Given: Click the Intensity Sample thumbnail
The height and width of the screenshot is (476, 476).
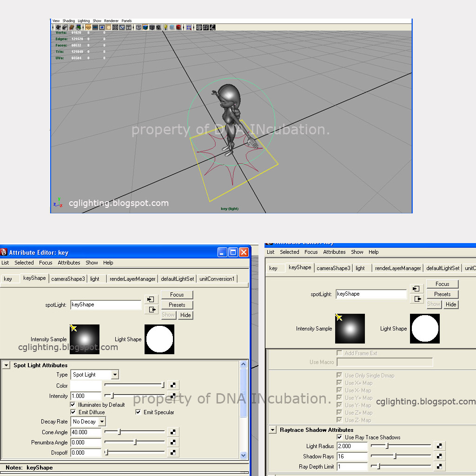Looking at the screenshot, I should pyautogui.click(x=85, y=339).
